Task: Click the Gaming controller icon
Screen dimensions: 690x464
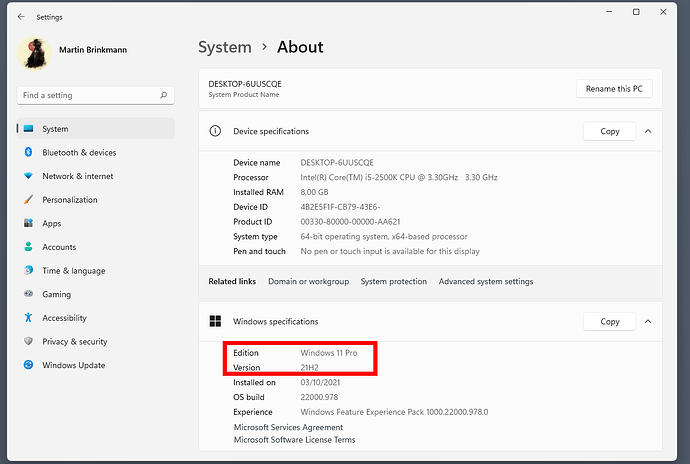Action: (x=29, y=294)
